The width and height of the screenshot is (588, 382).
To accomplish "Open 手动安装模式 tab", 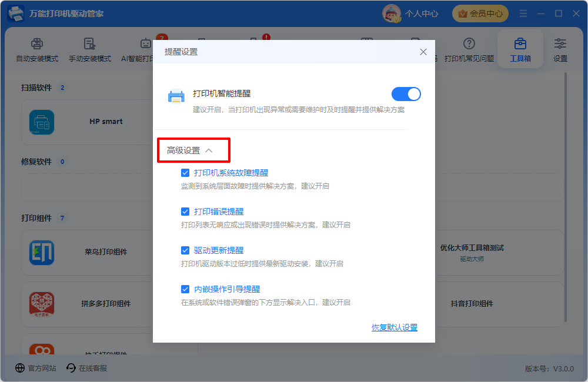I will (90, 49).
